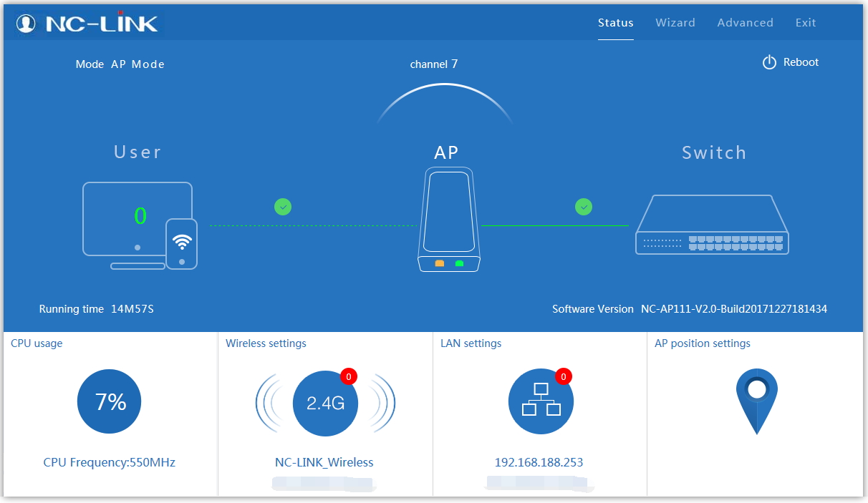The image size is (868, 503).
Task: Open AP position settings heading link
Action: coord(703,343)
